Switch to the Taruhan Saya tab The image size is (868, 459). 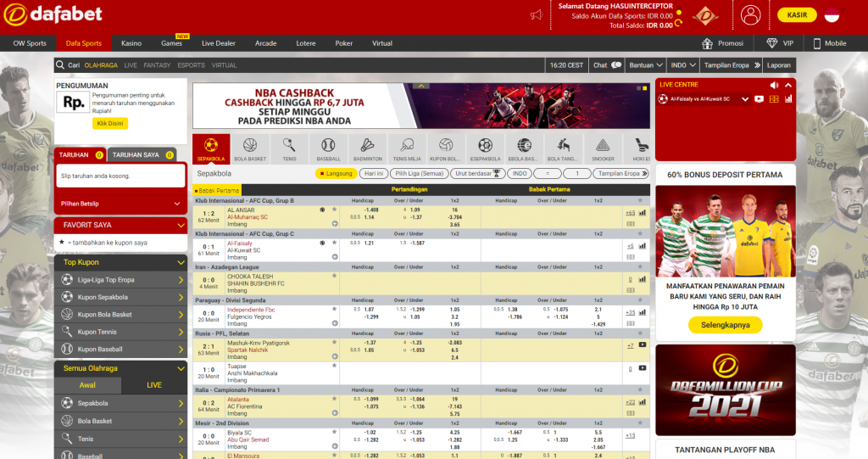142,155
